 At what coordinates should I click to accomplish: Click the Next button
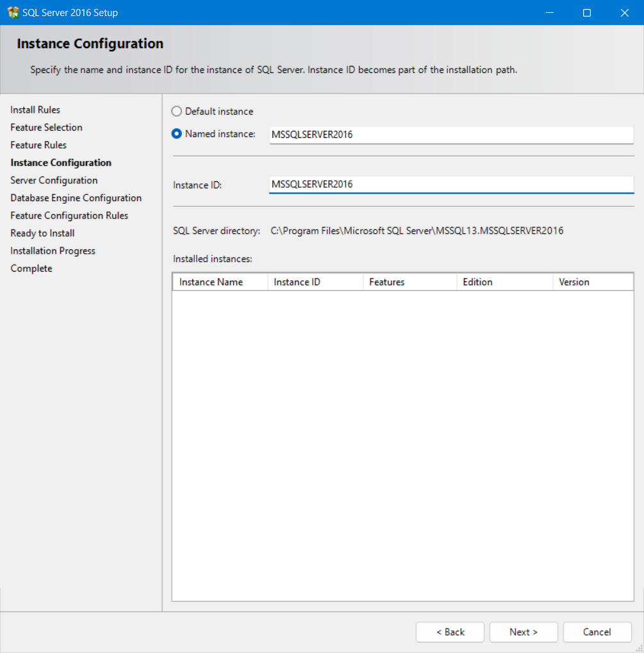(524, 632)
